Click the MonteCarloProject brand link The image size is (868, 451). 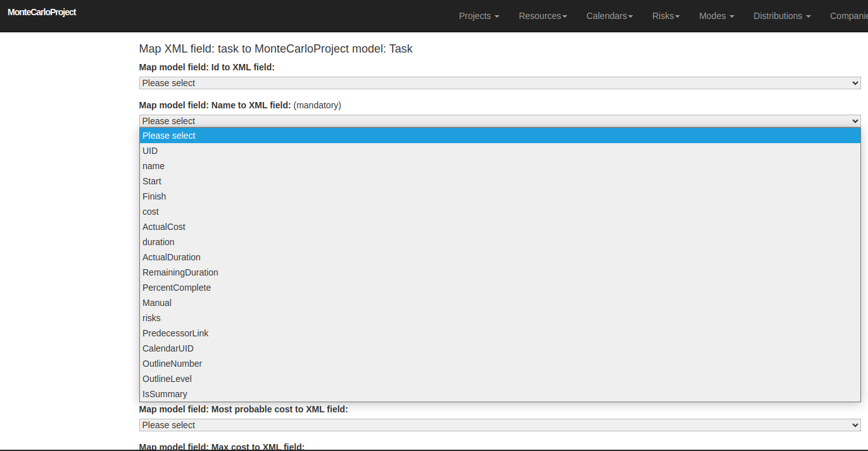(42, 12)
